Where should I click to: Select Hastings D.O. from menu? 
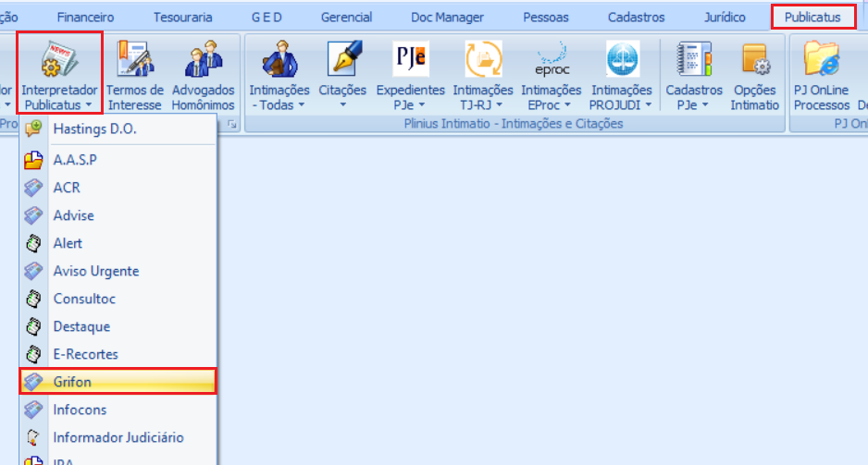118,128
